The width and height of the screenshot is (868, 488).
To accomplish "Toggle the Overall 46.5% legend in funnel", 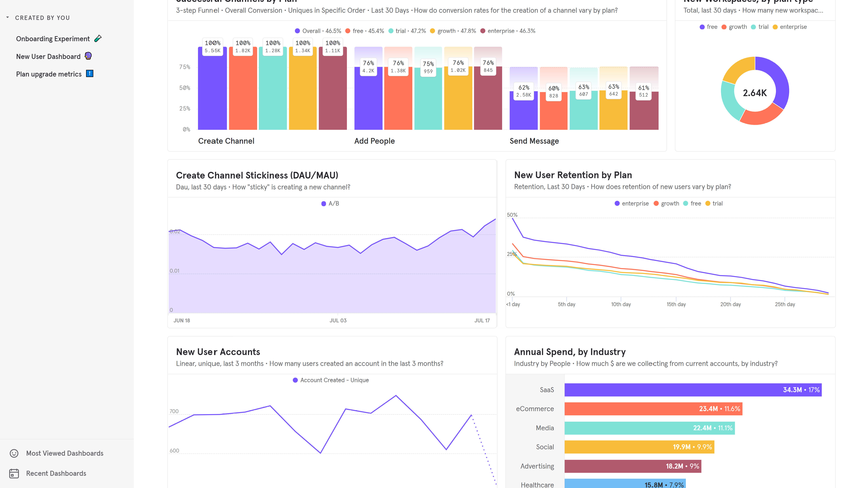I will coord(318,31).
